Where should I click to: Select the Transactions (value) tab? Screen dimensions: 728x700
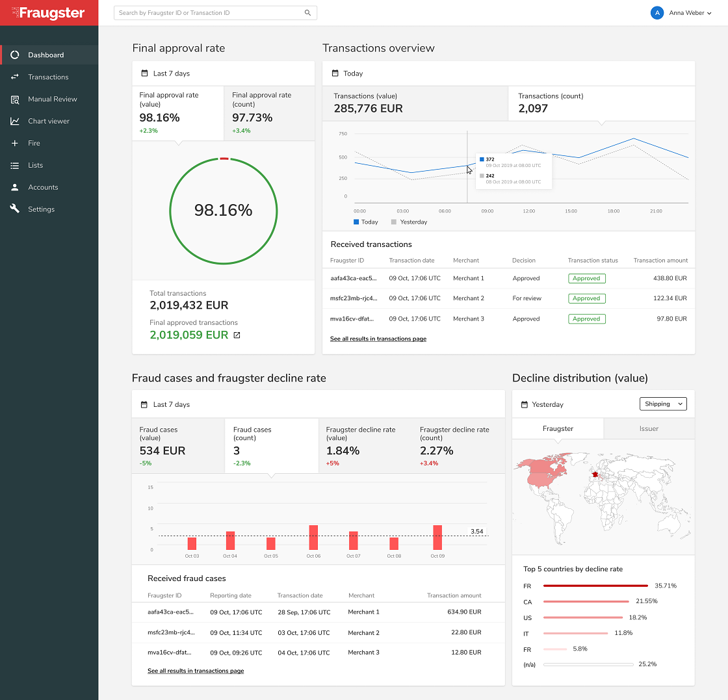415,103
